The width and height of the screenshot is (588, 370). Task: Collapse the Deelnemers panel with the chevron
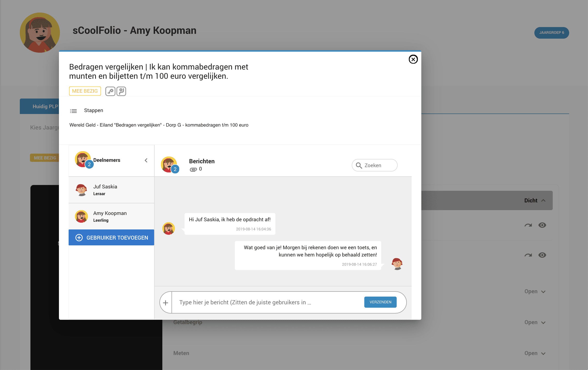(x=146, y=160)
